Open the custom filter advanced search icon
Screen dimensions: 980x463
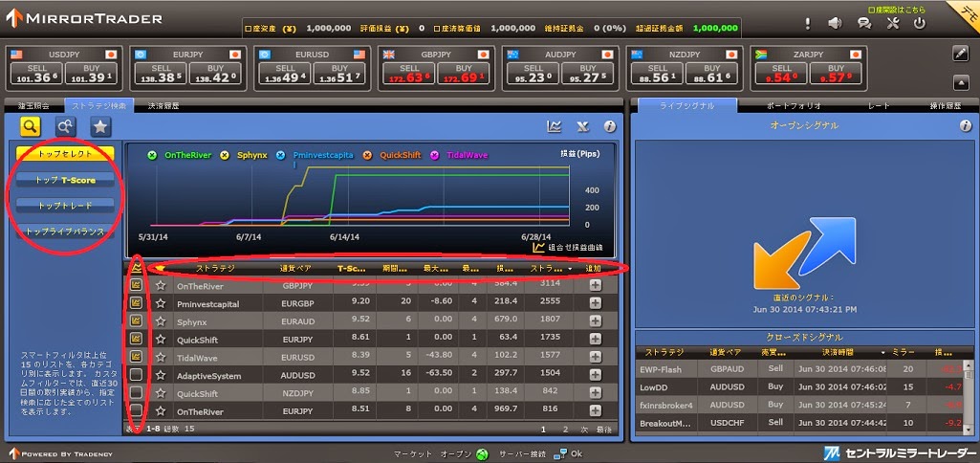pyautogui.click(x=65, y=126)
